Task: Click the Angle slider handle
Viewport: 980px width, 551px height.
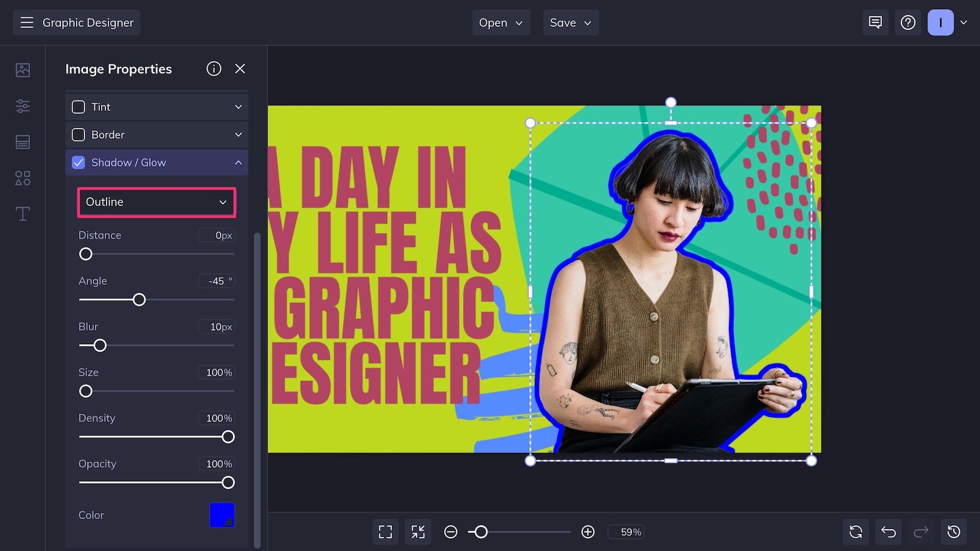Action: tap(139, 300)
